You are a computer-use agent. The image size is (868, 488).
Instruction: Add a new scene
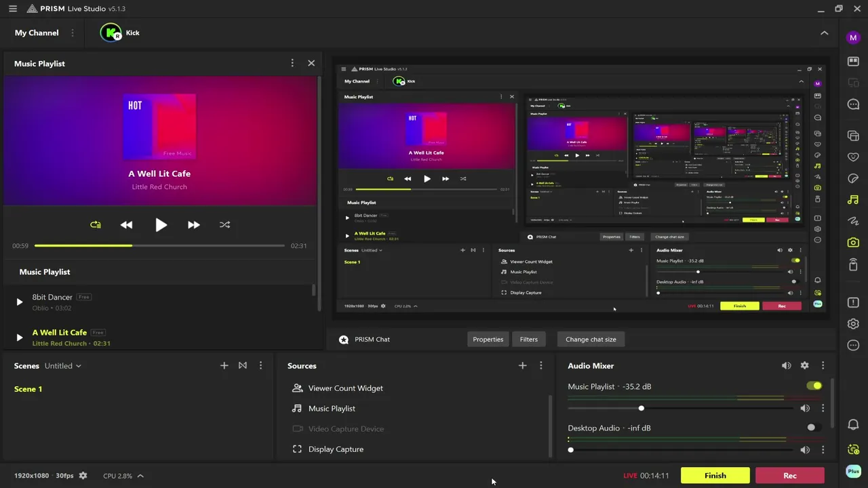[x=224, y=365]
